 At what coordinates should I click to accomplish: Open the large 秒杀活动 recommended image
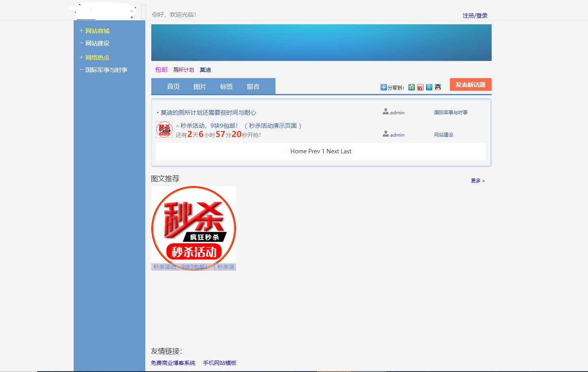click(193, 225)
